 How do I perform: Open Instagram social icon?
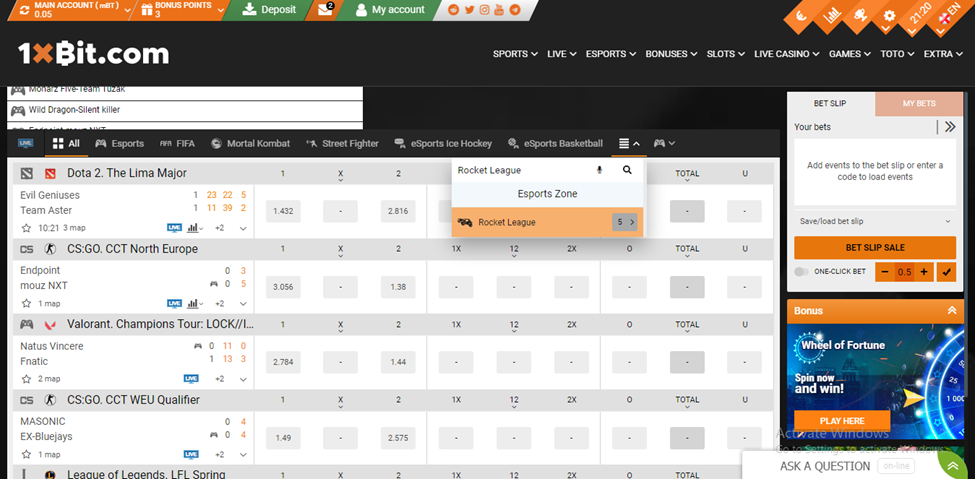click(x=484, y=10)
